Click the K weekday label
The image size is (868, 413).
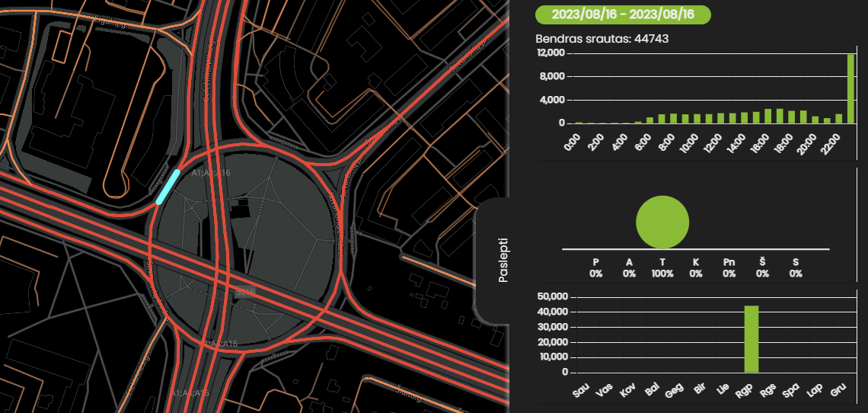tap(696, 262)
